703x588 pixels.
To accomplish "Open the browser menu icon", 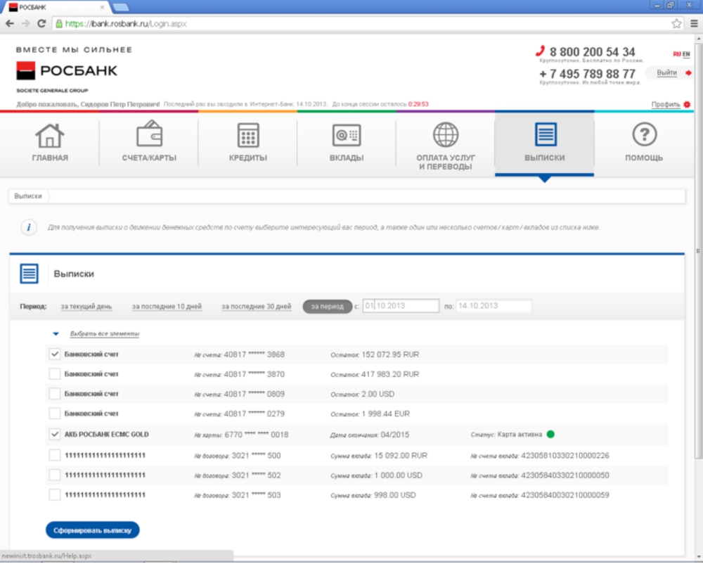I will (694, 24).
